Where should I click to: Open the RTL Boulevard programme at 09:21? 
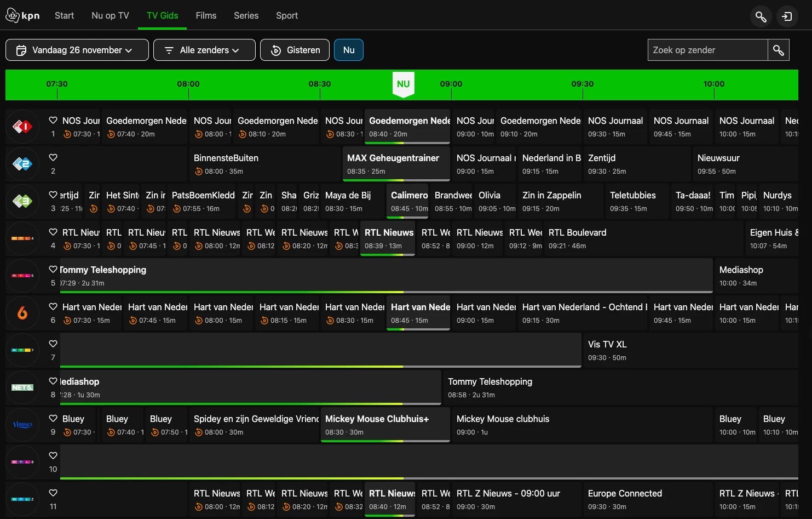(x=644, y=238)
